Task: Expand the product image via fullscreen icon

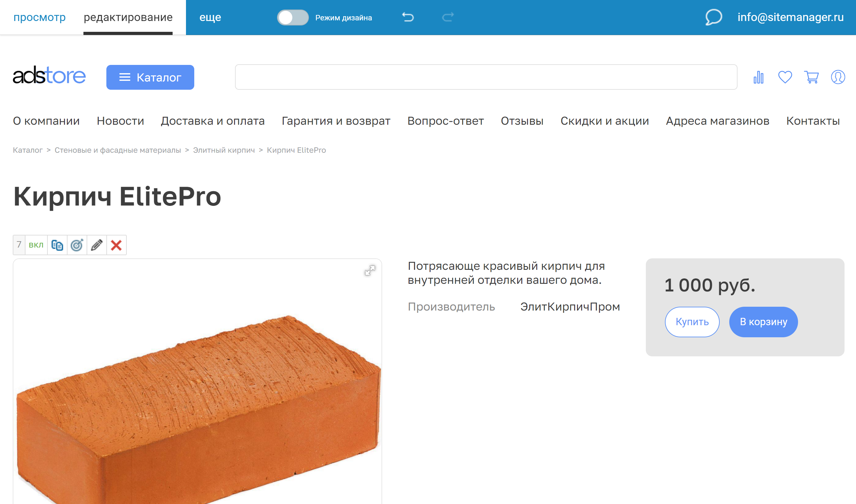Action: point(370,270)
